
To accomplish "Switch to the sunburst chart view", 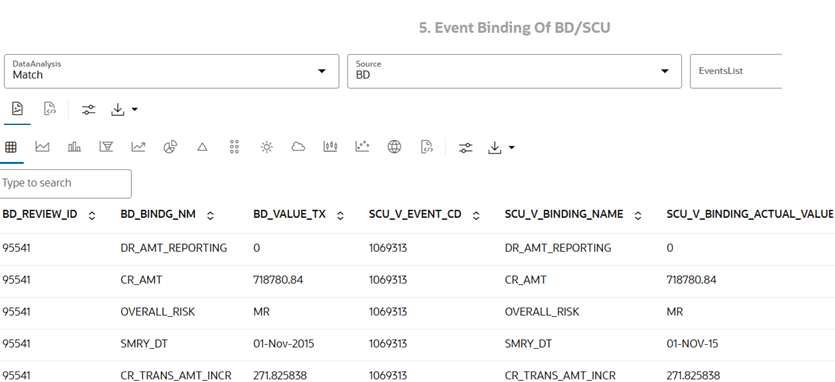I will 266,148.
